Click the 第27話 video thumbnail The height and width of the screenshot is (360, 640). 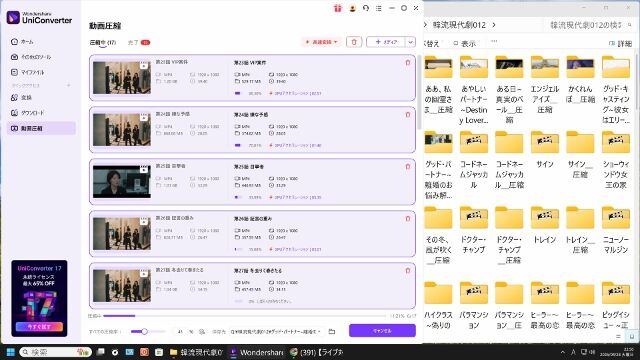click(122, 286)
